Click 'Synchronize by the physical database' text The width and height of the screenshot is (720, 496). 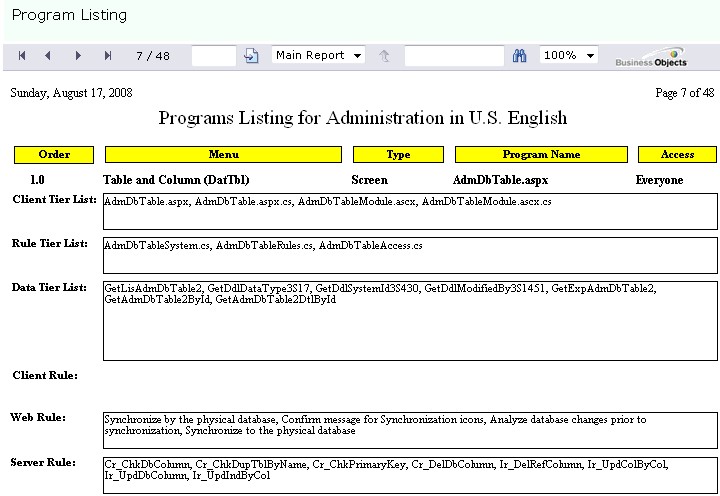coord(191,420)
